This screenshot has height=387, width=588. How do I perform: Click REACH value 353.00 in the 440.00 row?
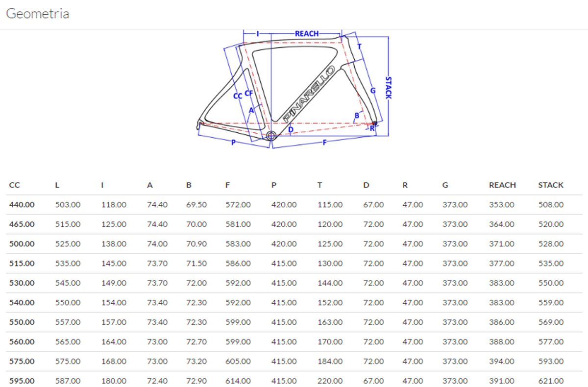502,205
